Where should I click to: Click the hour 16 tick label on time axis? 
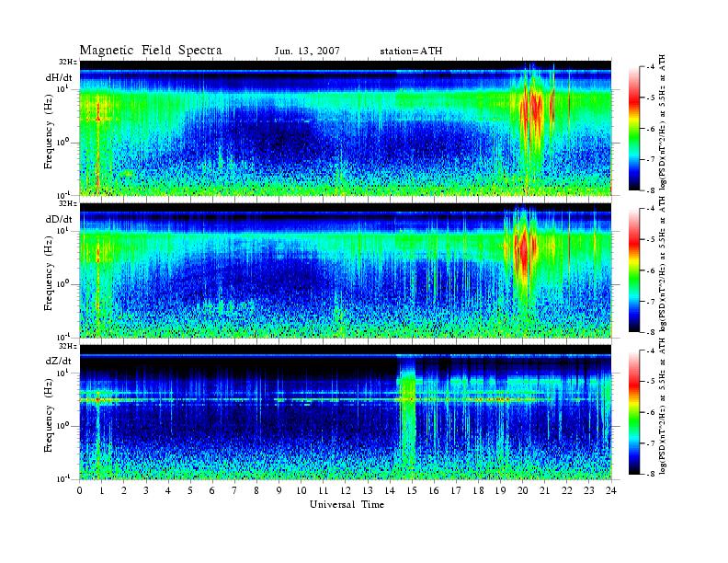(x=434, y=490)
